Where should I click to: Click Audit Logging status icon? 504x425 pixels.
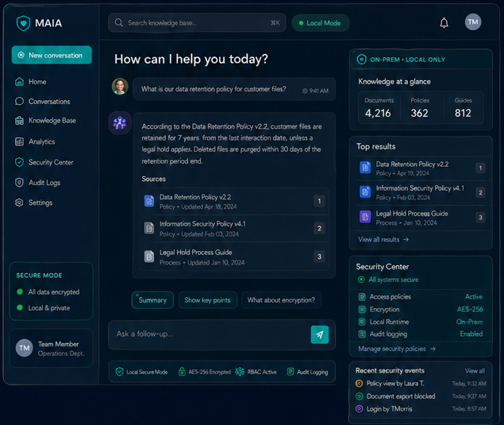(290, 372)
